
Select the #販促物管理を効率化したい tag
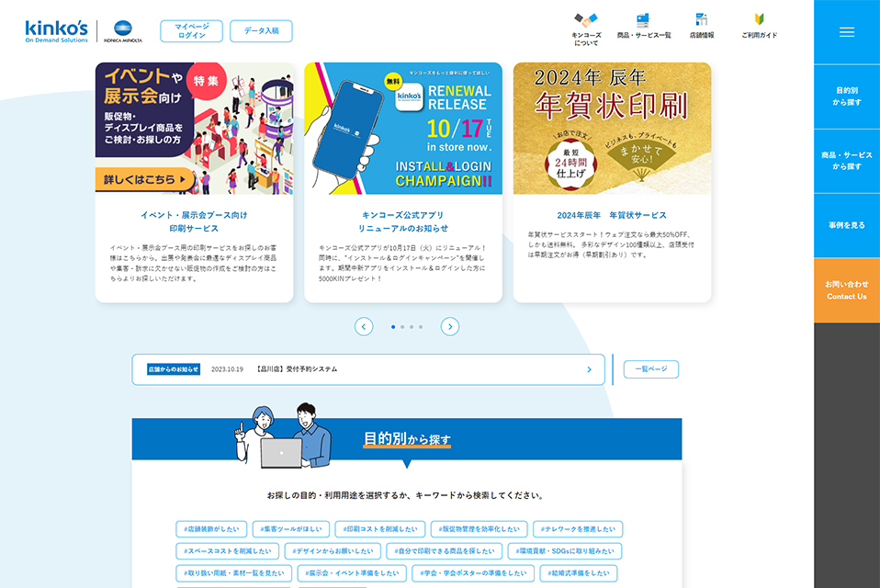pos(479,529)
